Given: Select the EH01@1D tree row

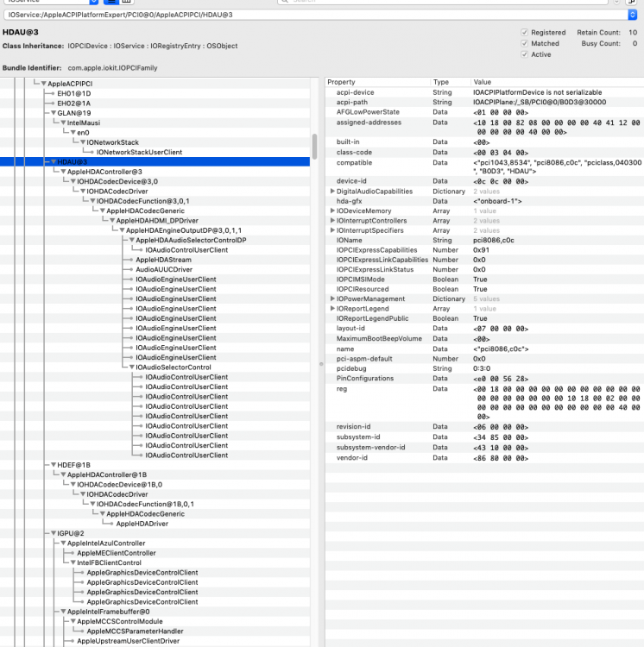Looking at the screenshot, I should coord(155,94).
